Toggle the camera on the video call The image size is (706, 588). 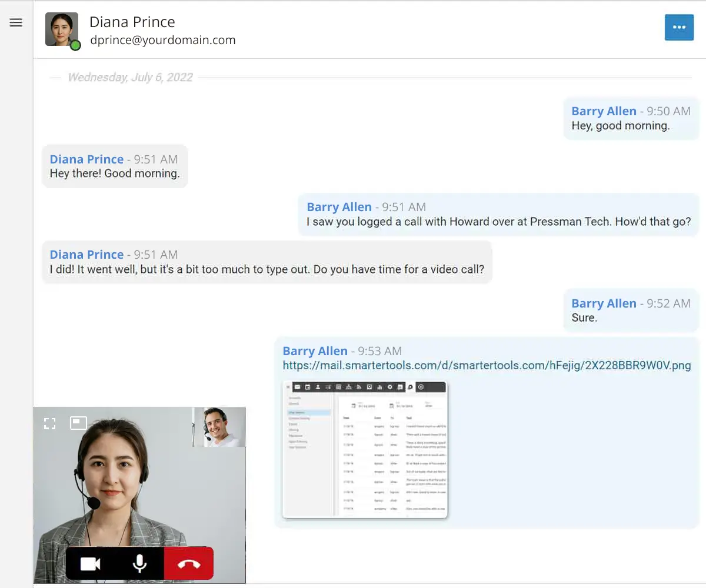pyautogui.click(x=90, y=564)
